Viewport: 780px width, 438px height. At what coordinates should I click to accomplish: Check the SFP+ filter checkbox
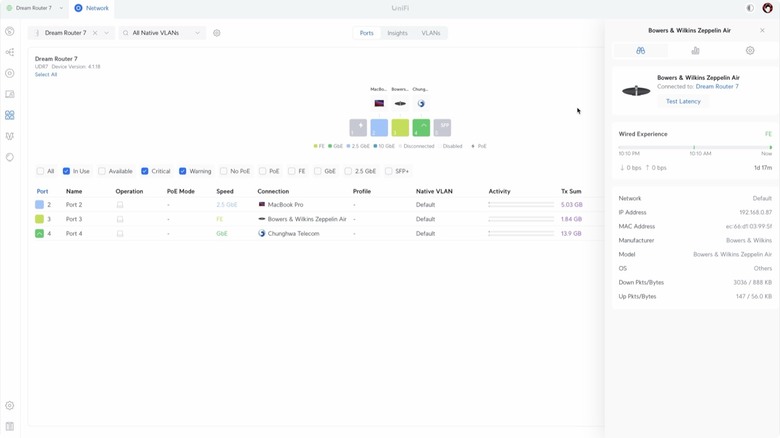[x=389, y=171]
